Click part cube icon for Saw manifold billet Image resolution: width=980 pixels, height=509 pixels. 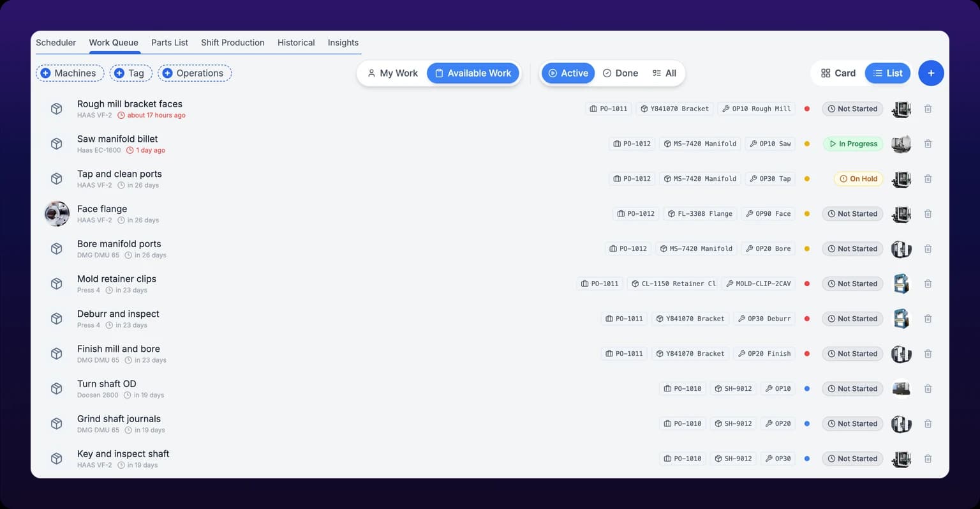(57, 144)
